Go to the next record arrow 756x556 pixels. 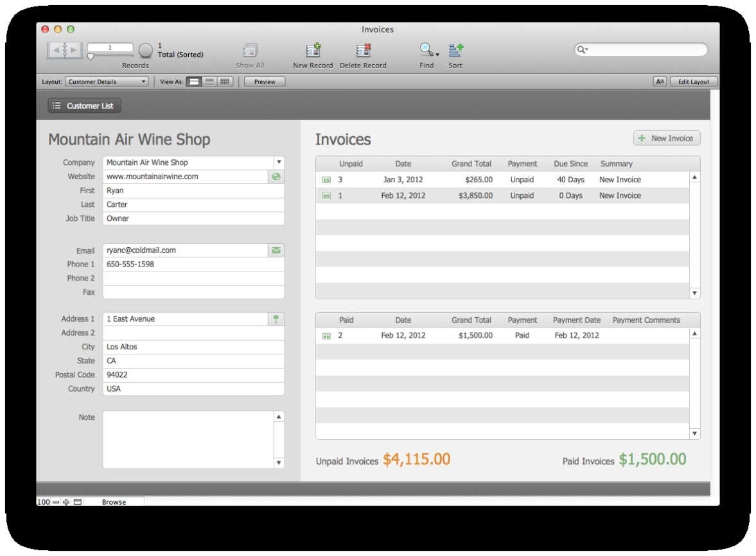click(73, 49)
